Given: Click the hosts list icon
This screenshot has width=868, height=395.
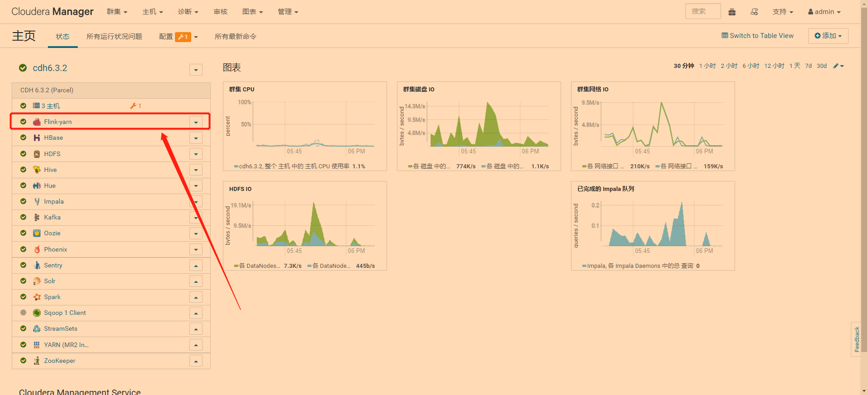Looking at the screenshot, I should [36, 106].
